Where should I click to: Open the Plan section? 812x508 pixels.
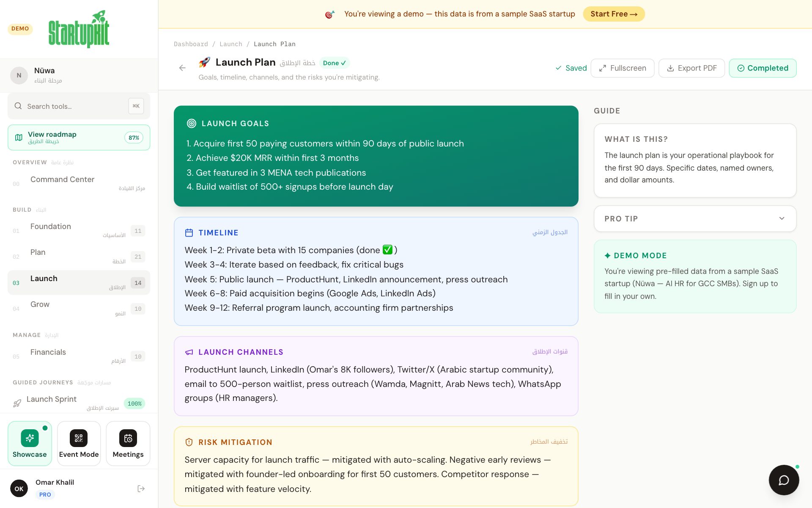coord(79,257)
